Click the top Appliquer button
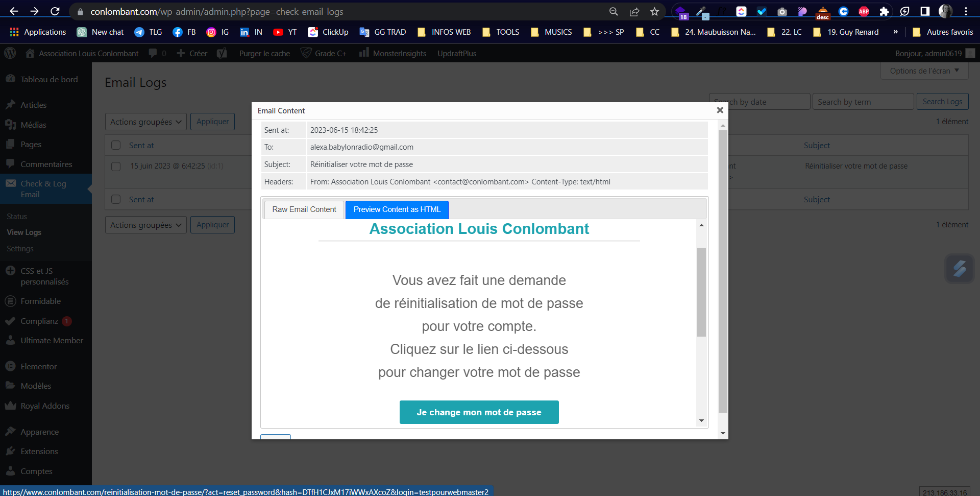This screenshot has width=980, height=496. 212,122
